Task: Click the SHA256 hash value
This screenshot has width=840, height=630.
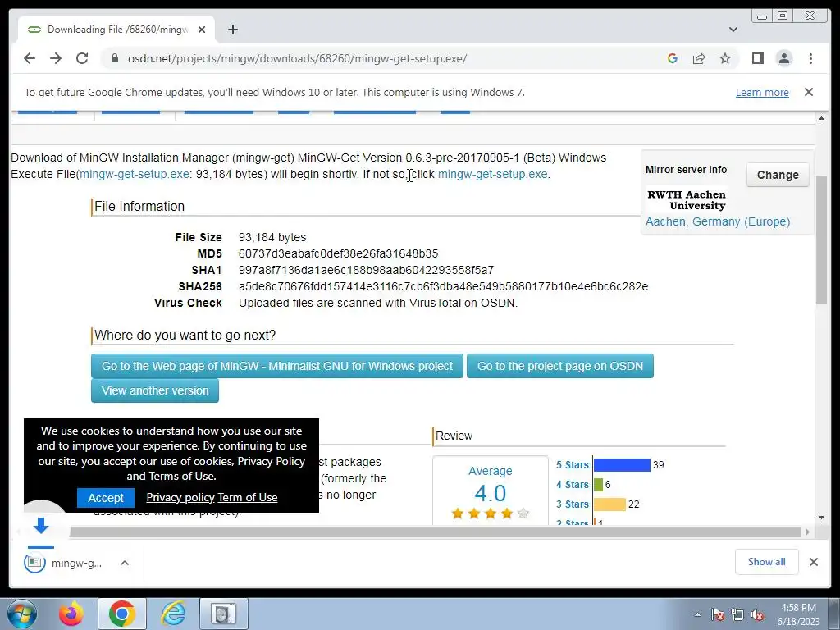Action: pos(443,286)
